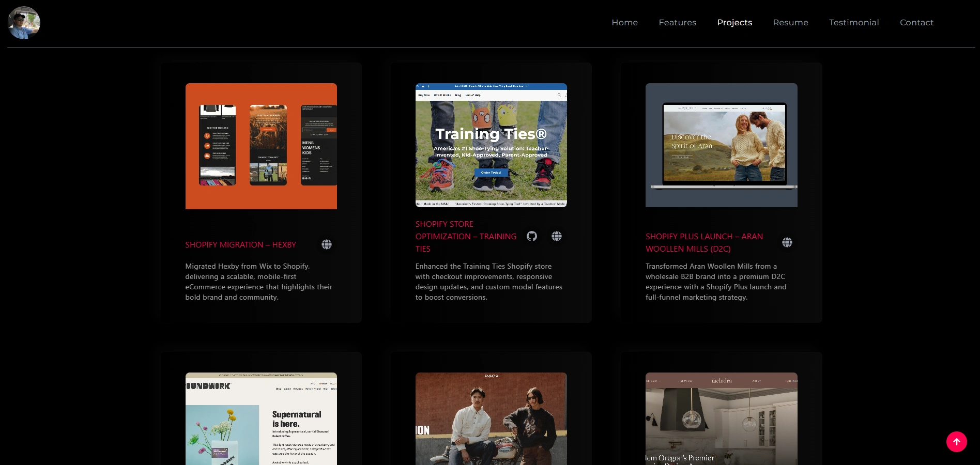The height and width of the screenshot is (465, 980).
Task: Open the Supernatural coffee project thumbnail
Action: [x=261, y=419]
